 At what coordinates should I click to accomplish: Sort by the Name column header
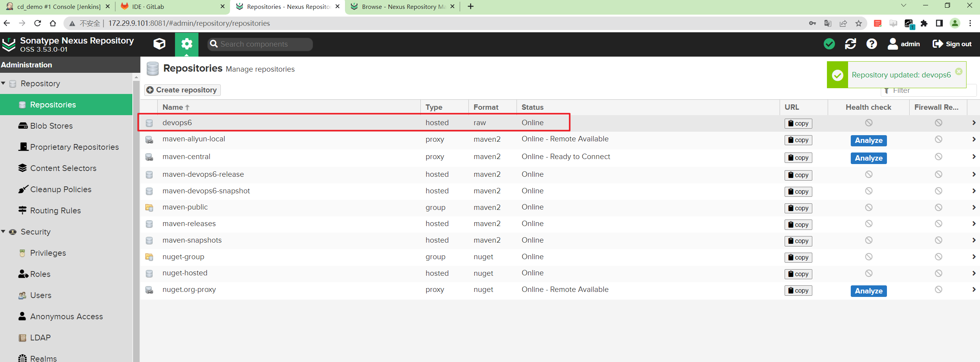point(289,107)
